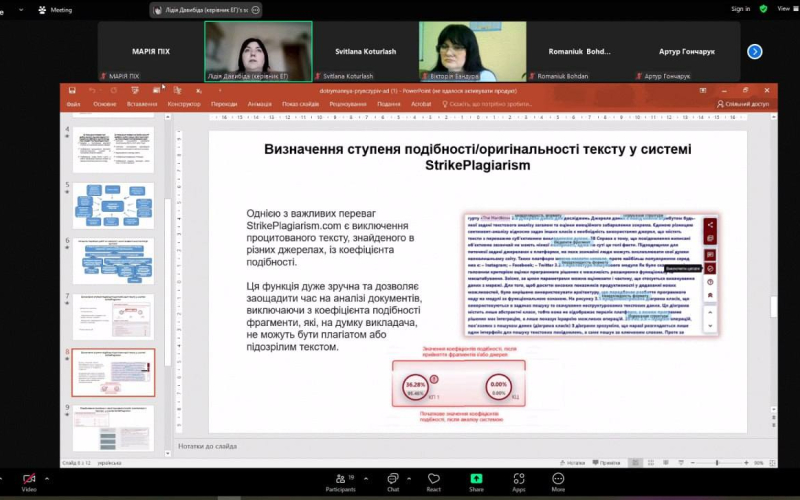This screenshot has height=500, width=800.
Task: Fit slide to current window icon
Action: [772, 463]
